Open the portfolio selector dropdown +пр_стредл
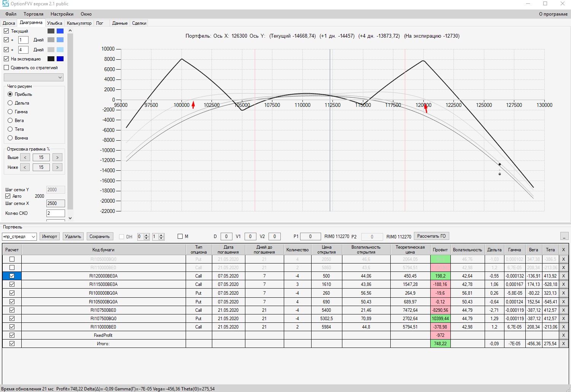Image resolution: width=571 pixels, height=392 pixels. [19, 236]
